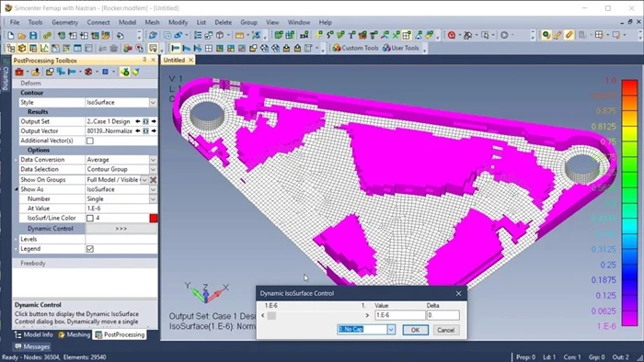Expand the Data Conversion Average dropdown
Screen dimensions: 644x362
(x=153, y=160)
